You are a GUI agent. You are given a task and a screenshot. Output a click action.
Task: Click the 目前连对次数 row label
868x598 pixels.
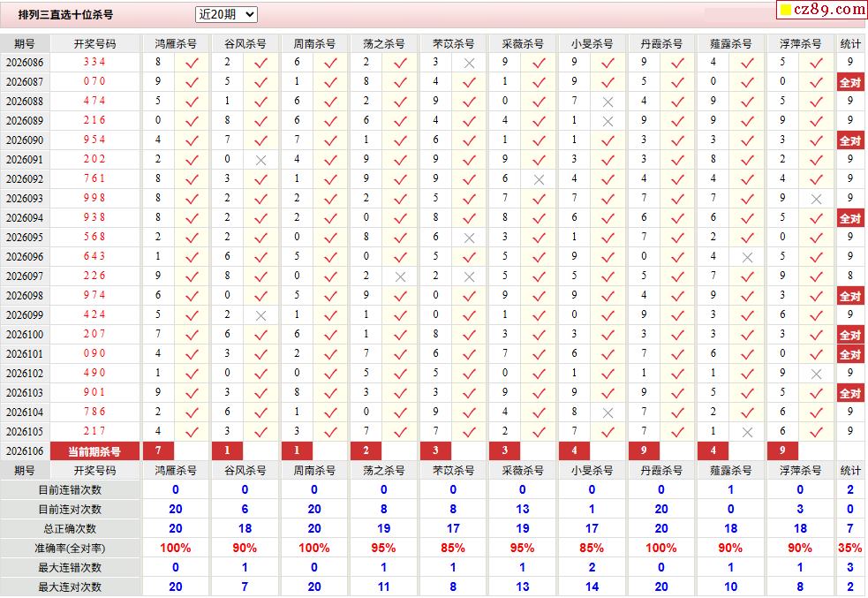coord(70,510)
